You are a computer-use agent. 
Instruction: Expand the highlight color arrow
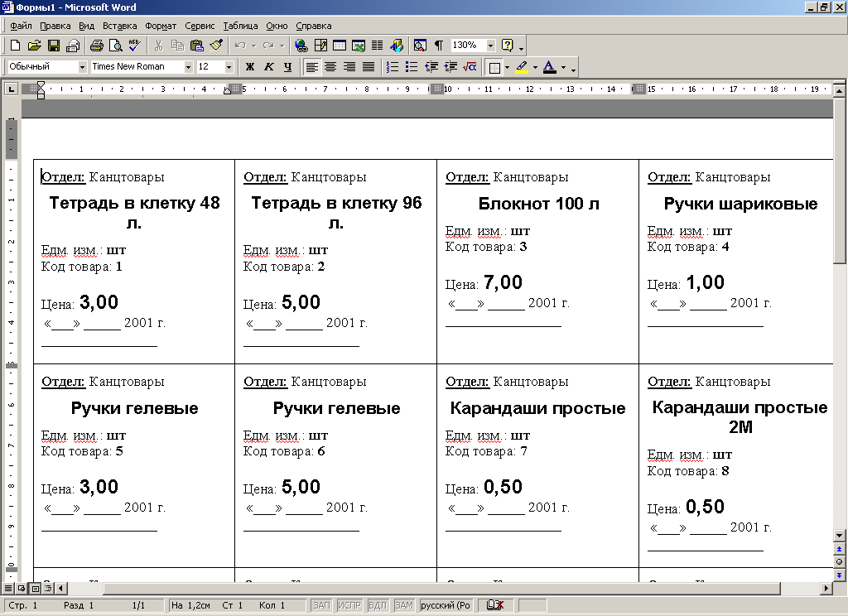click(x=535, y=67)
